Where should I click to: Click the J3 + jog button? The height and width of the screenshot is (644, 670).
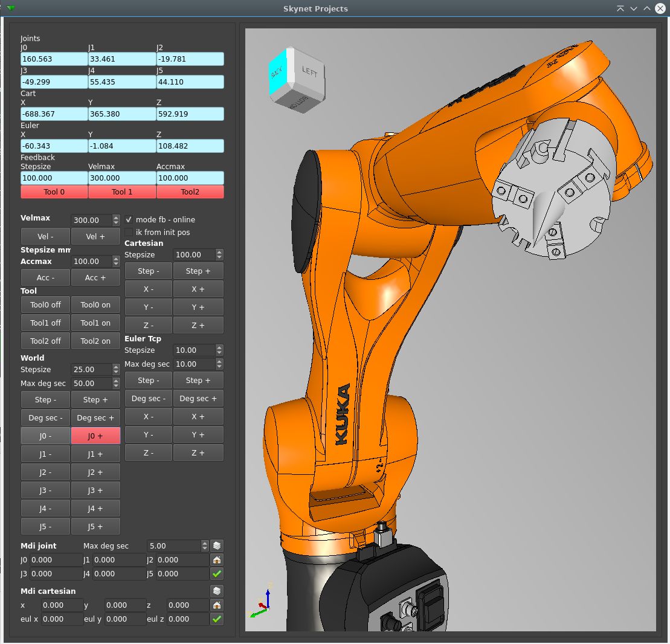click(x=95, y=490)
